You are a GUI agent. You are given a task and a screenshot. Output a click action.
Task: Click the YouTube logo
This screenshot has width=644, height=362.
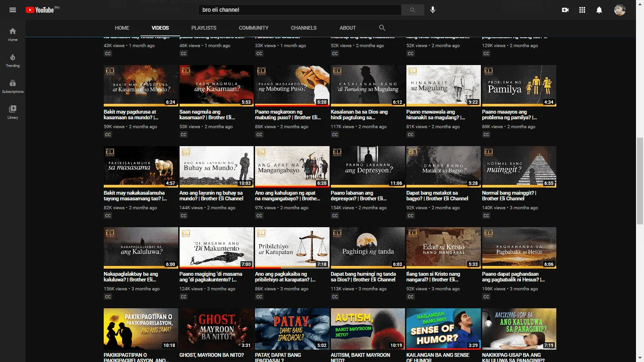40,10
